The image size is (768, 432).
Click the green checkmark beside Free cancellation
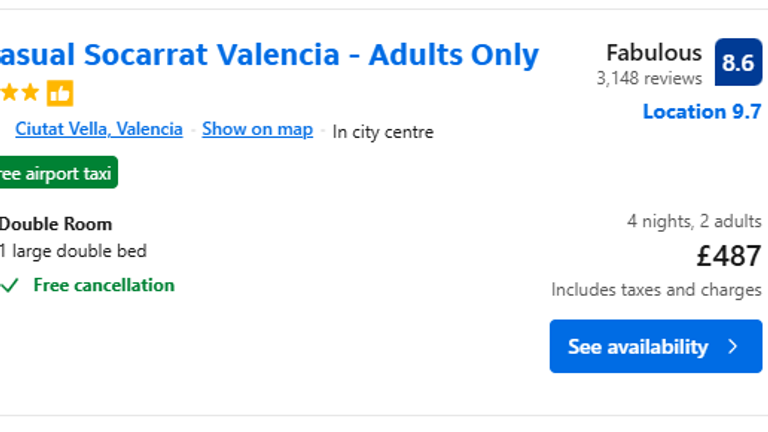(x=10, y=286)
